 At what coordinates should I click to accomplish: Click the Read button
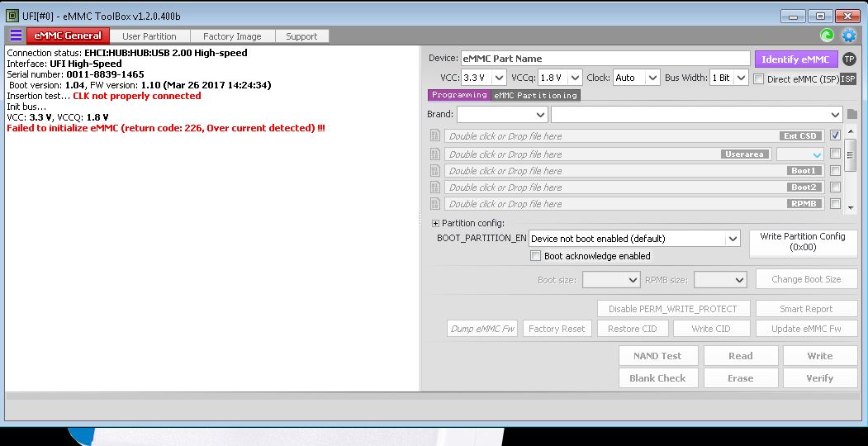741,356
